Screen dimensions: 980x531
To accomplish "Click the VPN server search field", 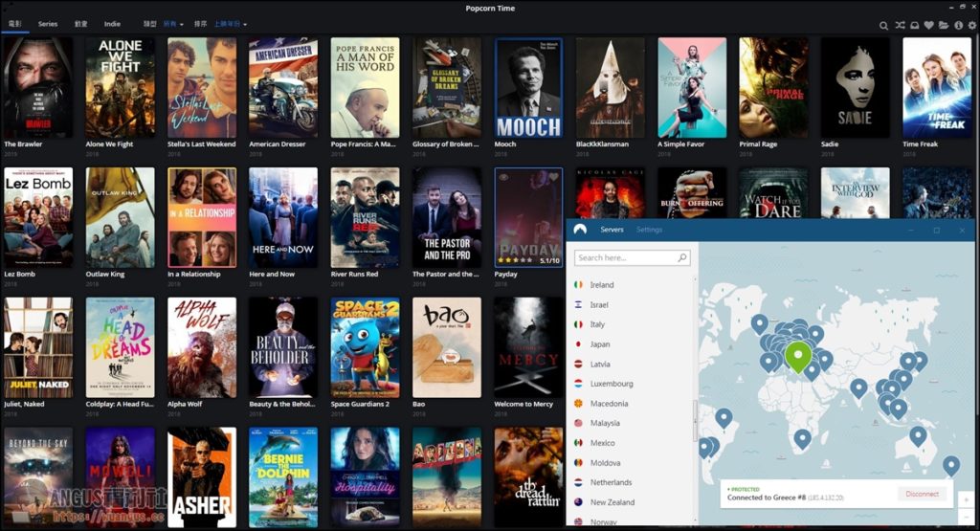I will pos(627,258).
